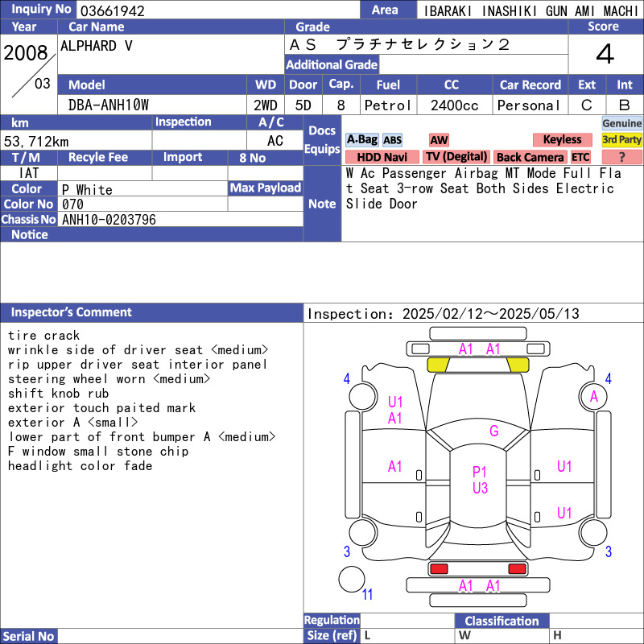644x644 pixels.
Task: Click the ABS equipment badge
Action: coord(392,140)
